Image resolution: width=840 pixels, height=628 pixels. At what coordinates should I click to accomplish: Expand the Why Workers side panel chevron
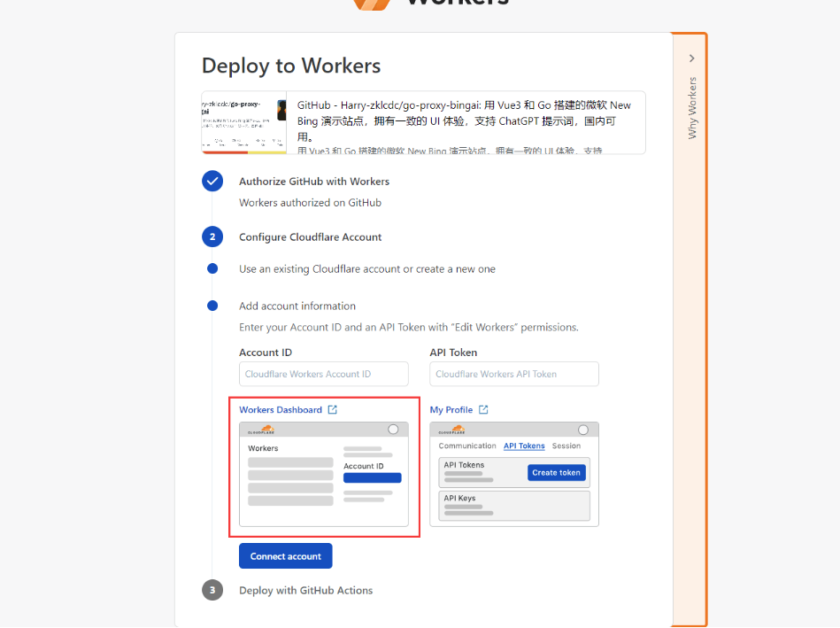click(x=691, y=58)
